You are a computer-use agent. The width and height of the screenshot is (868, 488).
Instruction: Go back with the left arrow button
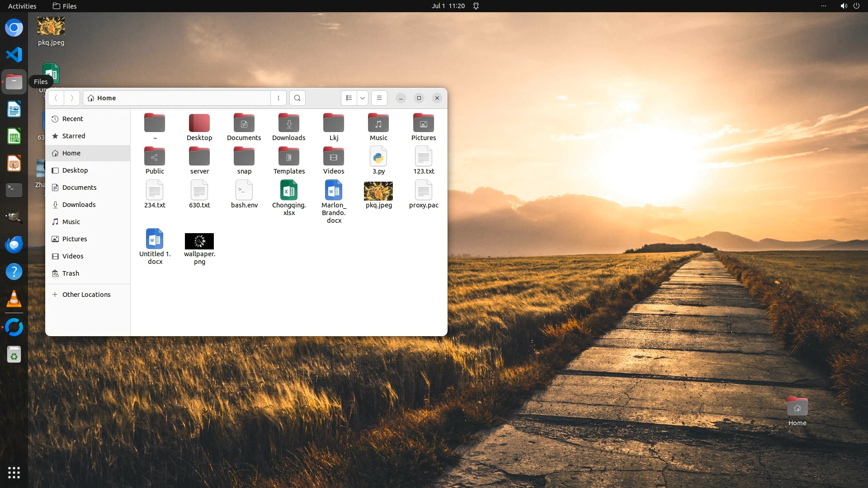point(56,98)
